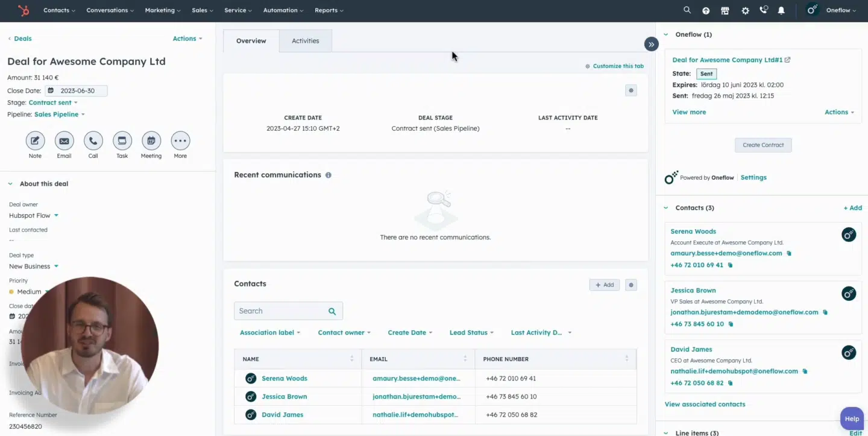Open the Oneflow account dropdown
868x436 pixels.
tap(841, 10)
